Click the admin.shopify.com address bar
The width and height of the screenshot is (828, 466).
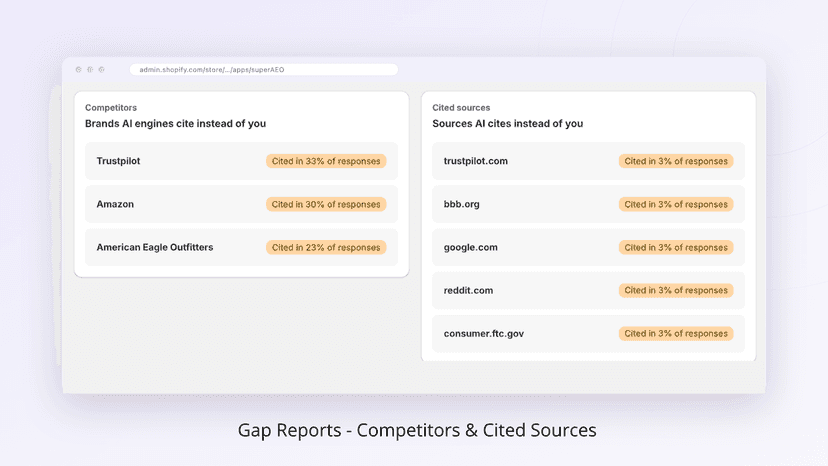[264, 70]
